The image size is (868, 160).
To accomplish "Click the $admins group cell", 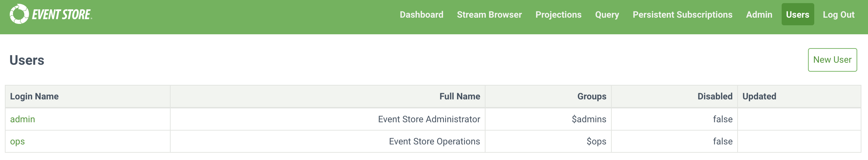I will click(x=589, y=119).
